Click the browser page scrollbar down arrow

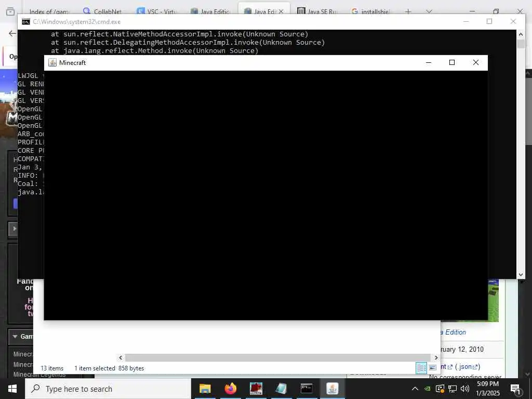(x=528, y=374)
